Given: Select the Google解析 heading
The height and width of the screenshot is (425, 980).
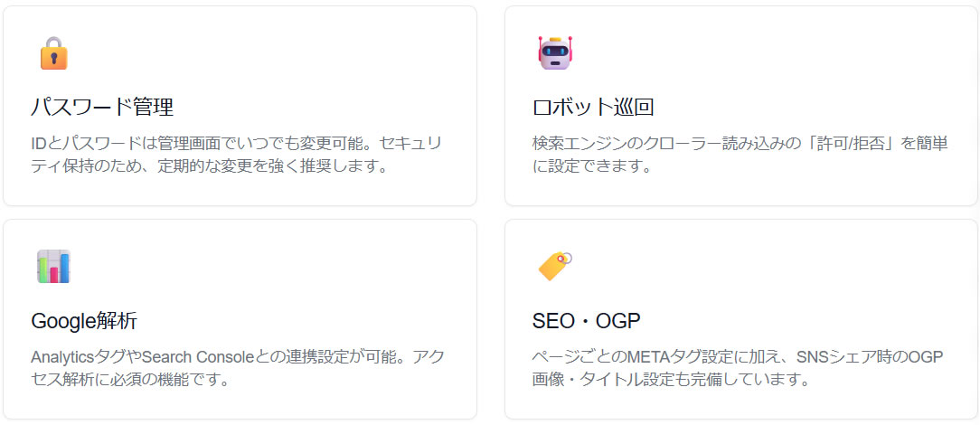Looking at the screenshot, I should click(x=84, y=321).
